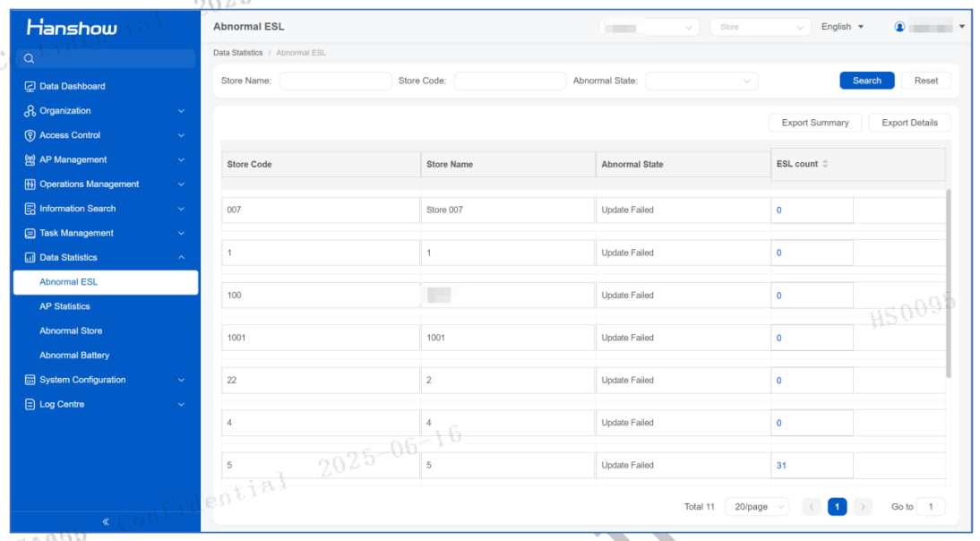Expand the Access Control chevron

tap(181, 135)
